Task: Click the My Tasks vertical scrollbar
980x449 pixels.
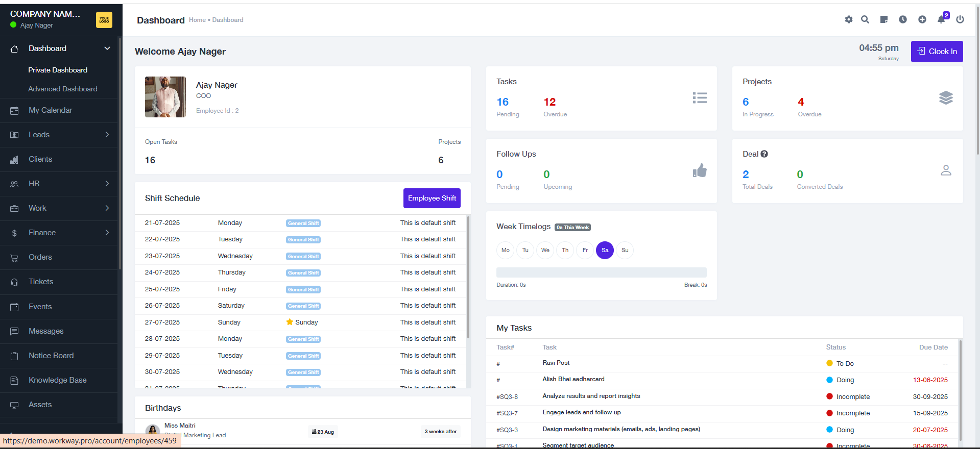Action: pyautogui.click(x=961, y=390)
